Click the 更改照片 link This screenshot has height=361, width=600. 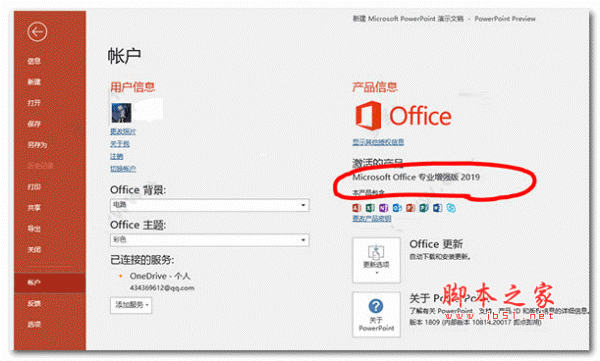pyautogui.click(x=123, y=131)
